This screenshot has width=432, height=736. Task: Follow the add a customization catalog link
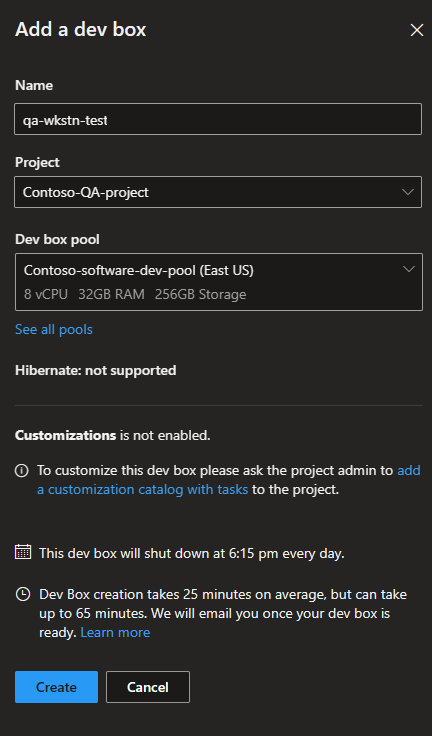pyautogui.click(x=229, y=480)
